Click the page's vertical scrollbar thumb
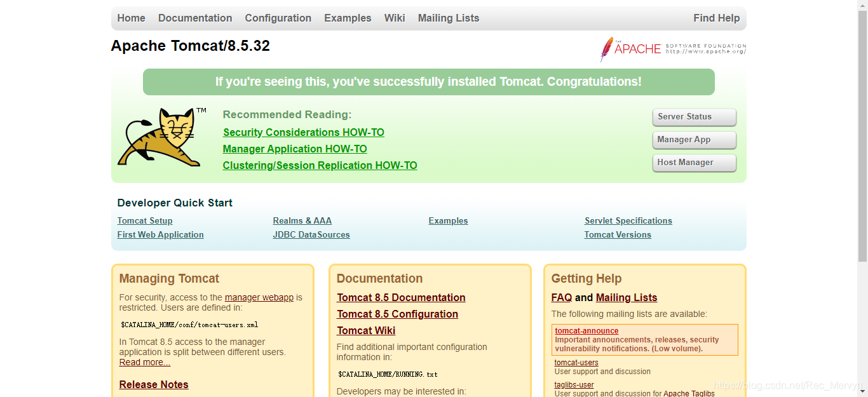This screenshot has width=868, height=397. point(862,137)
